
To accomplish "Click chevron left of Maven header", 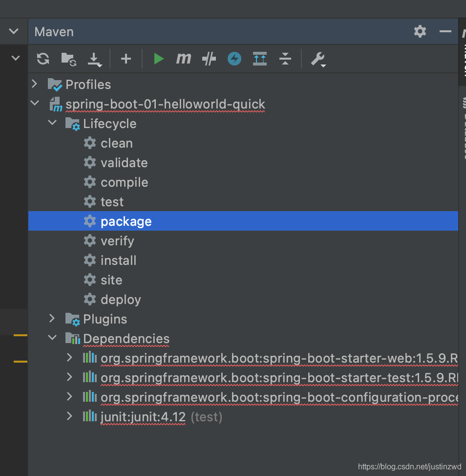I will coord(14,31).
